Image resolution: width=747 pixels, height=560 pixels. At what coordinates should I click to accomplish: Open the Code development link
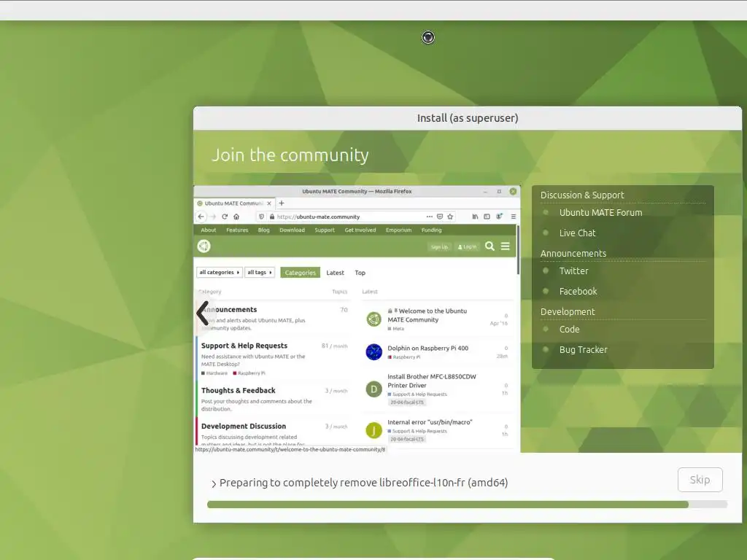[x=569, y=329]
